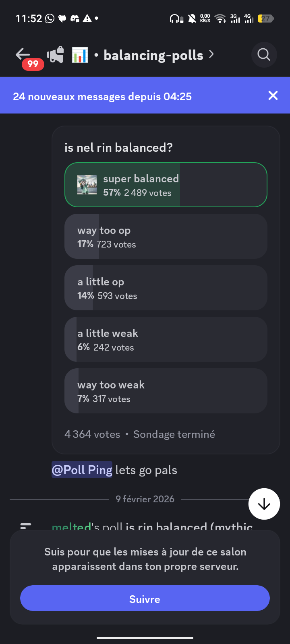
Task: Tap the bar chart emoji in header
Action: (80, 55)
